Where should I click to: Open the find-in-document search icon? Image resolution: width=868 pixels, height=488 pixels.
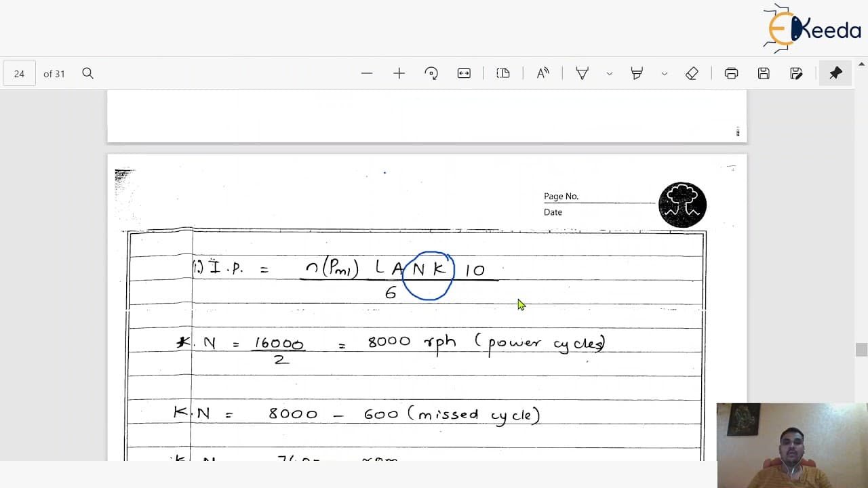pos(87,73)
